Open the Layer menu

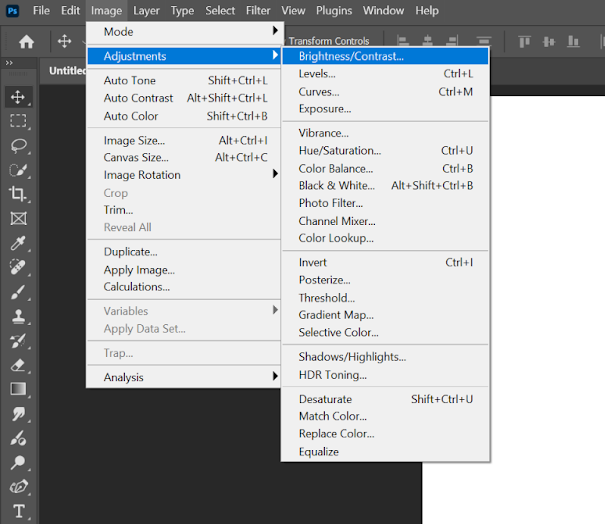pos(146,10)
